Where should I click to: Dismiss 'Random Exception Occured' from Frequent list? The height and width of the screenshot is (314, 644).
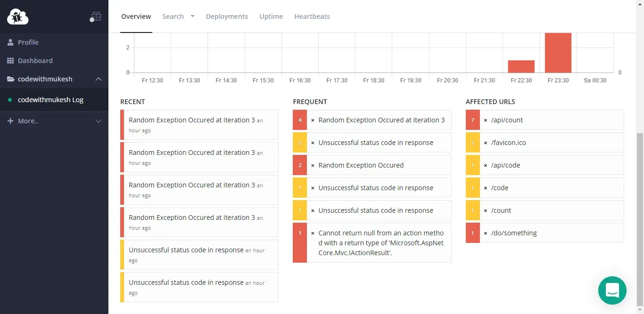coord(312,165)
